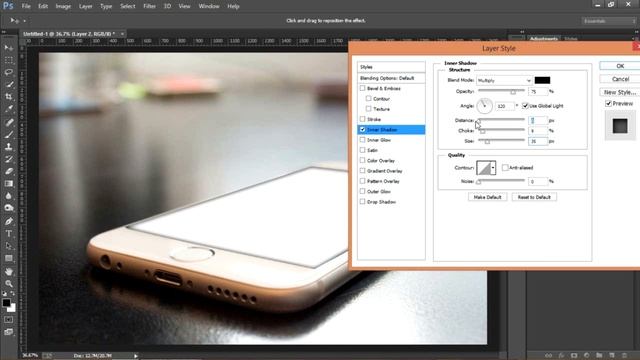Open the Filter menu
The image size is (640, 360).
[x=149, y=6]
